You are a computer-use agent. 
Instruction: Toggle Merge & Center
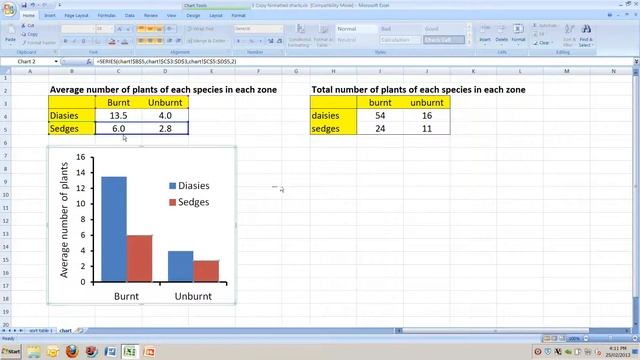[x=207, y=41]
